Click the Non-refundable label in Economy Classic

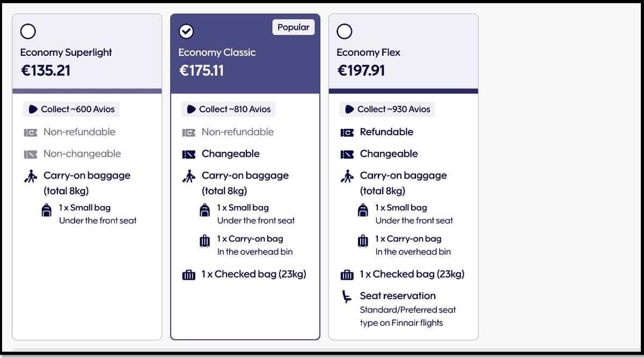(x=238, y=132)
